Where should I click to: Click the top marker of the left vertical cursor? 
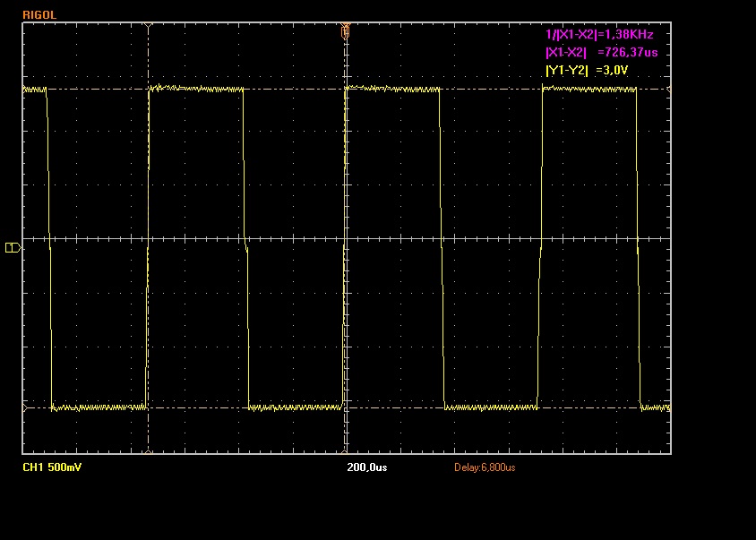[x=148, y=26]
